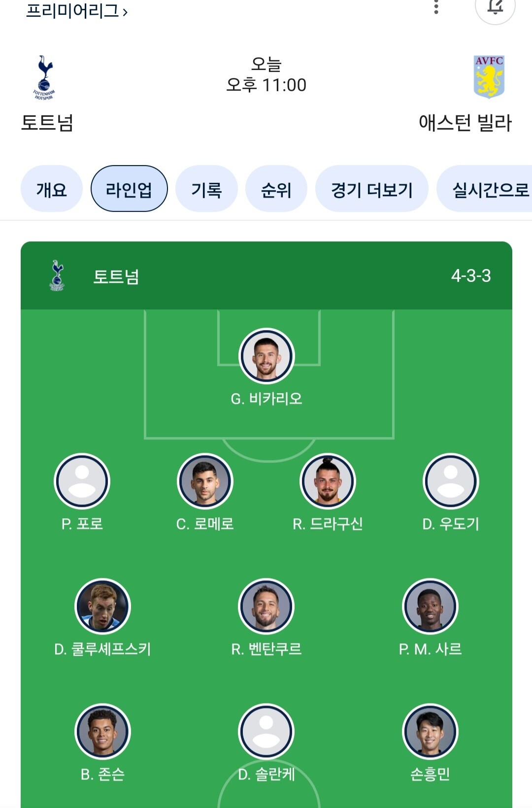
Task: Tap the Aston Villa AVFC crest
Action: coord(489,77)
